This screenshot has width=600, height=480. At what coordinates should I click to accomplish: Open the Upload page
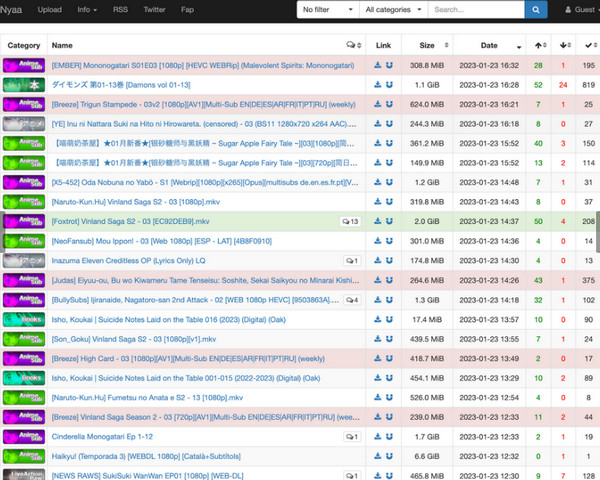[50, 10]
